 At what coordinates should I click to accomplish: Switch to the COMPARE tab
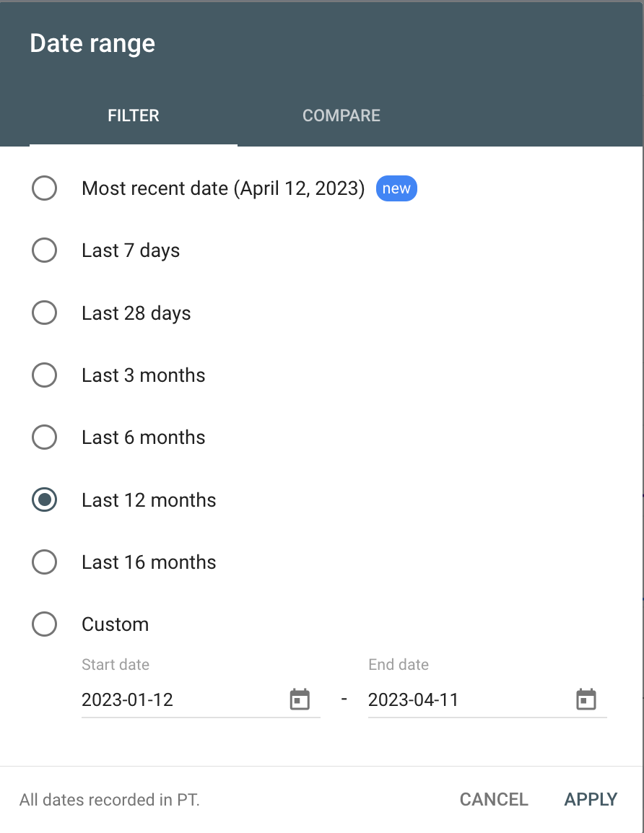click(341, 115)
